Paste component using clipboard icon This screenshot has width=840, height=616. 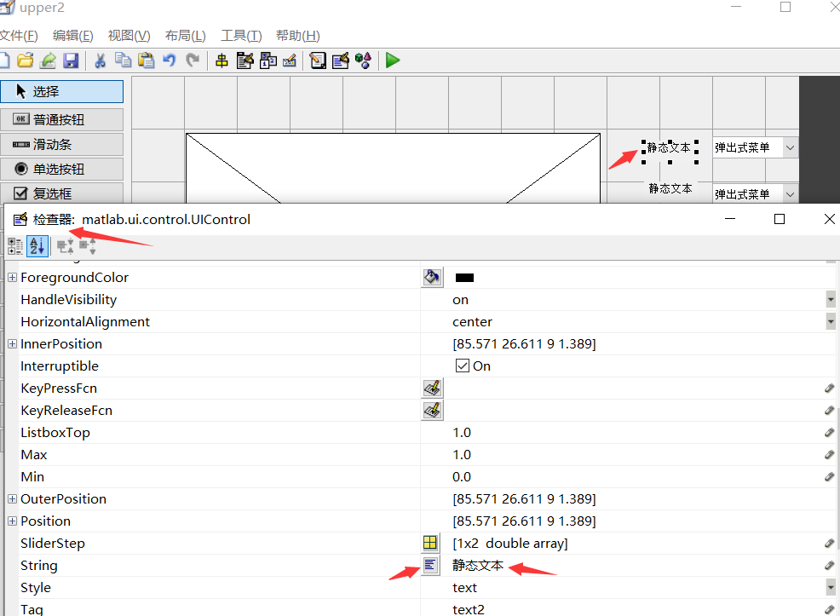[x=147, y=60]
